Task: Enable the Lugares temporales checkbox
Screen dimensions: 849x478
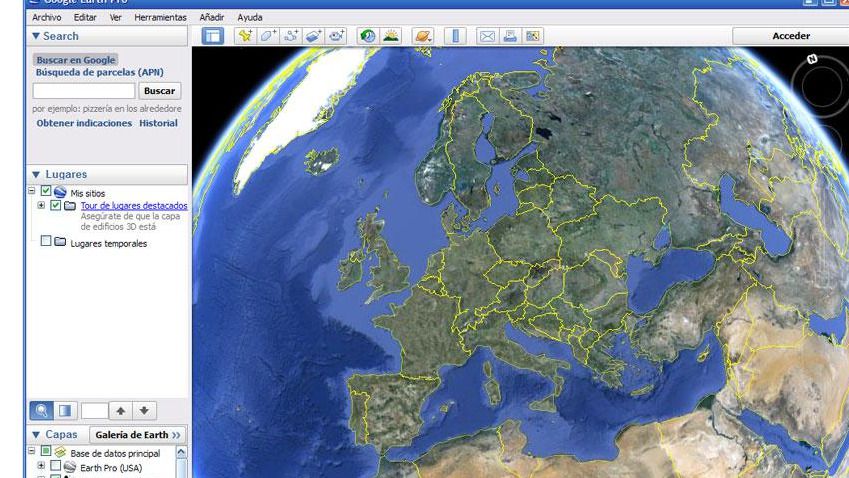Action: [46, 240]
